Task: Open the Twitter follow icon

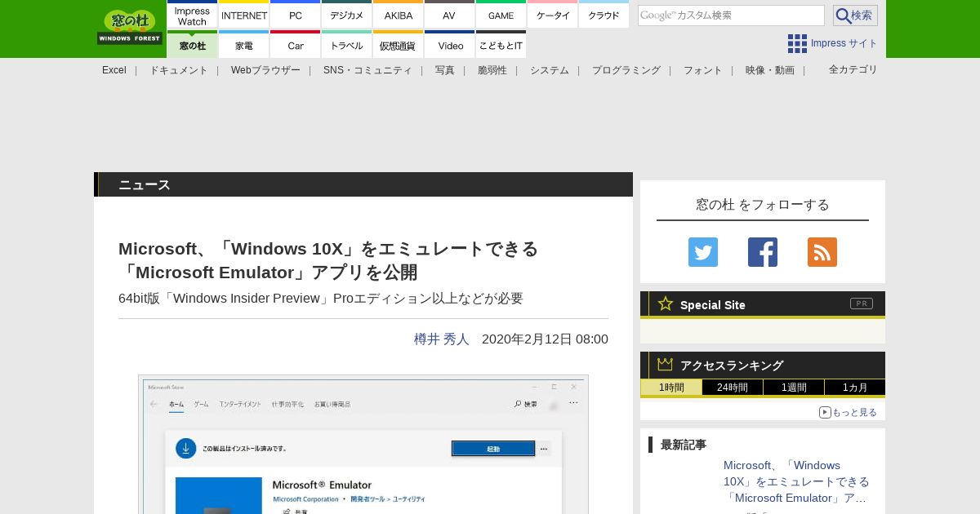Action: [703, 252]
